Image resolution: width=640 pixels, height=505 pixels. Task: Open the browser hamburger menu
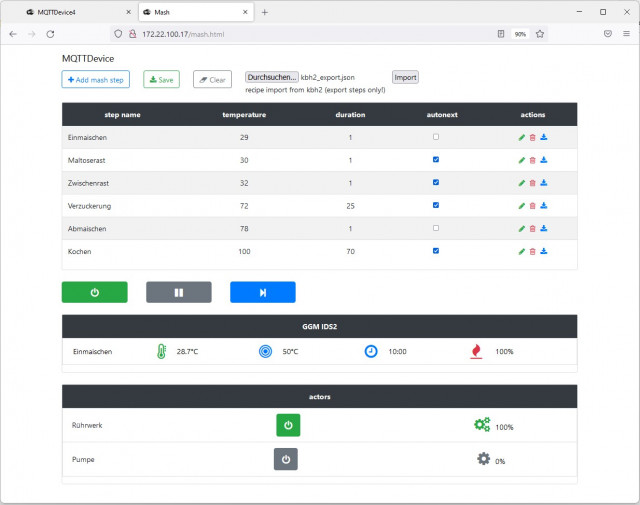pos(627,34)
